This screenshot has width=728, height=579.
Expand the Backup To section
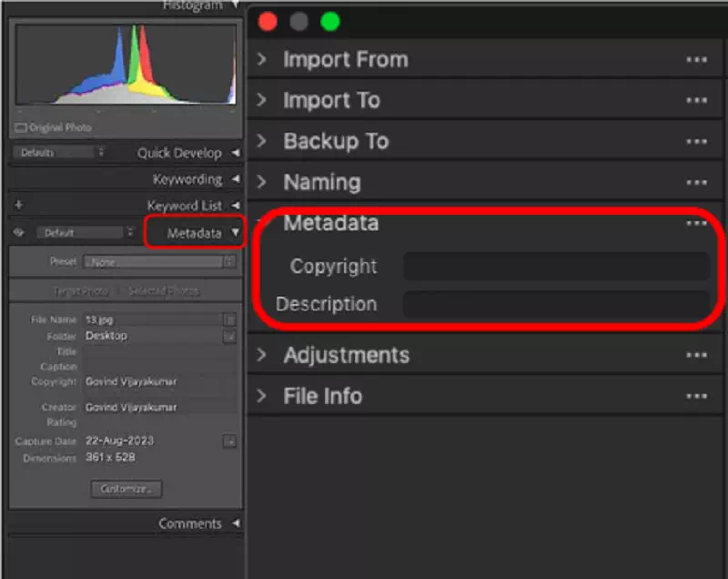262,141
